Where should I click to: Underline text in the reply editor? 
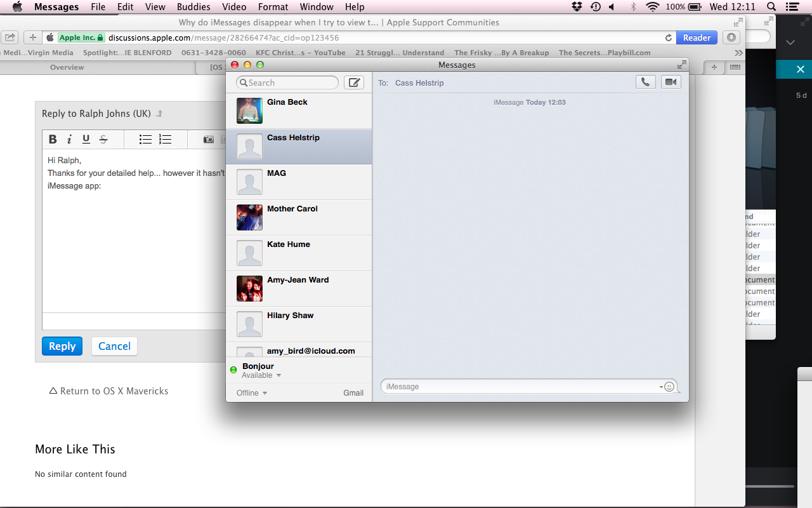tap(86, 140)
